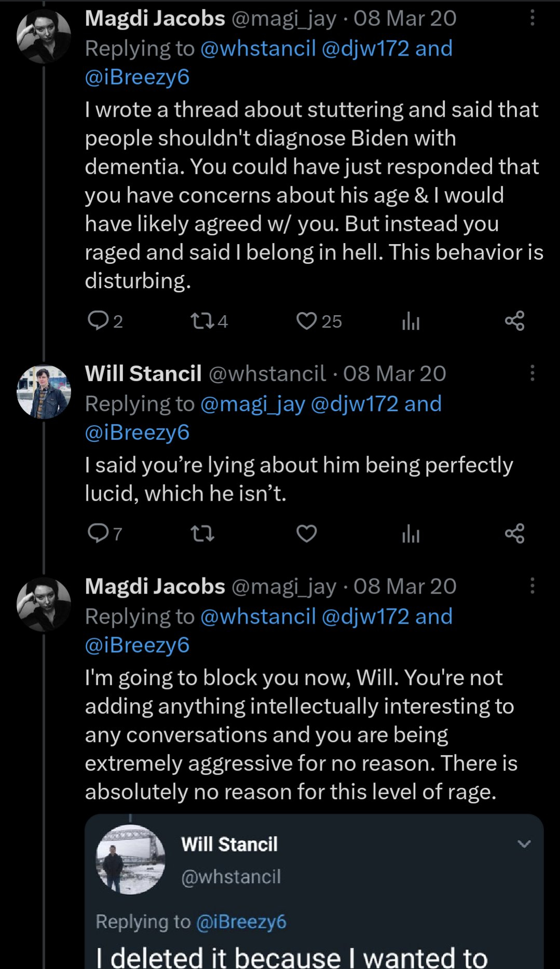560x969 pixels.
Task: Open more options on Magdi's block tweet
Action: coord(532,586)
